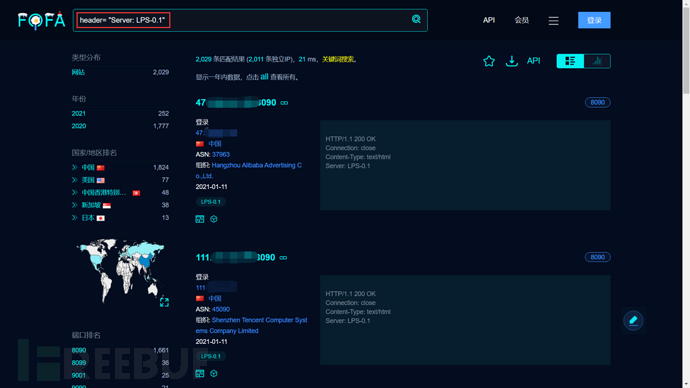Click the 登录 login button

coord(594,20)
